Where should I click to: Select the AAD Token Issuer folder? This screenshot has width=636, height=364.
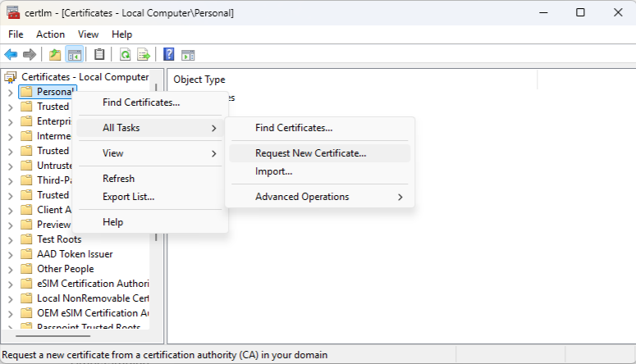[75, 254]
